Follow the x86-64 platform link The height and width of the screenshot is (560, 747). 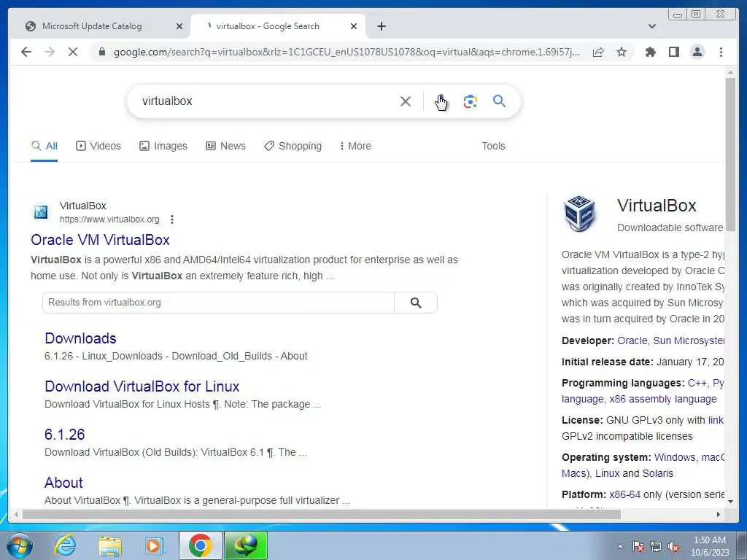click(x=624, y=494)
